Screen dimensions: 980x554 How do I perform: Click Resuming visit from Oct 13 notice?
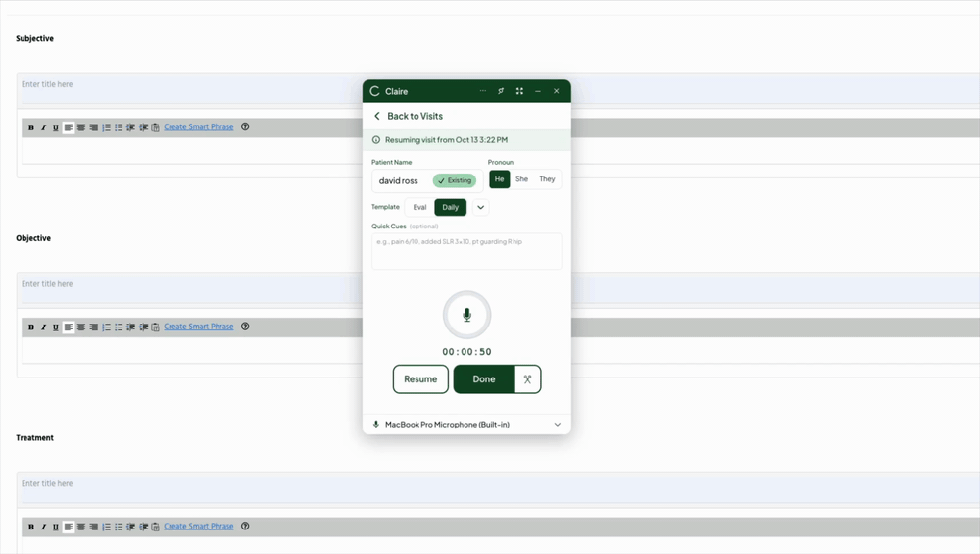466,140
